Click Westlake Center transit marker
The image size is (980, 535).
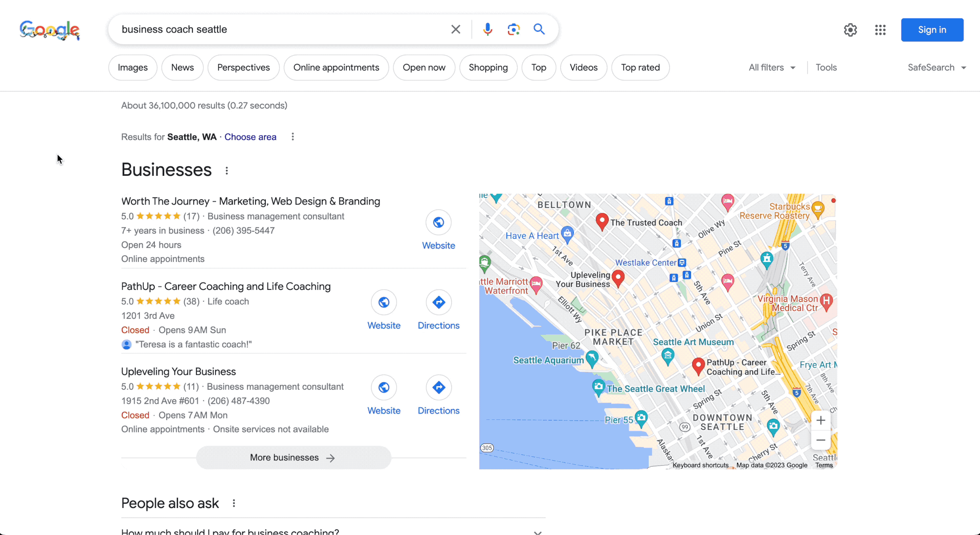682,262
